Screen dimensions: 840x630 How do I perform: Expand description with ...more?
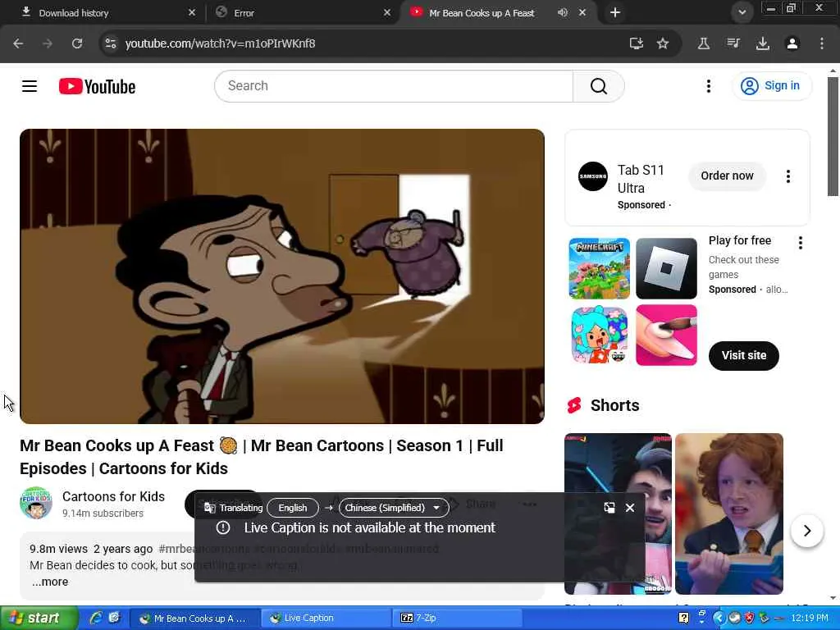coord(50,582)
